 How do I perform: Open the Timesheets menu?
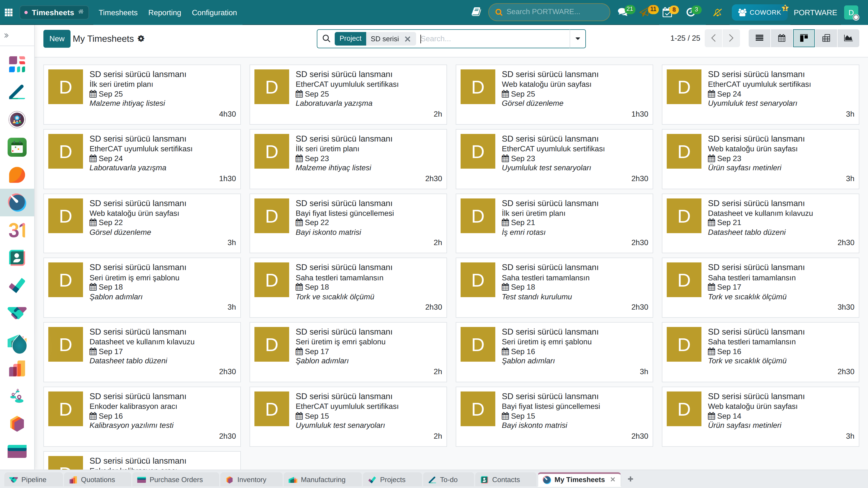[118, 12]
